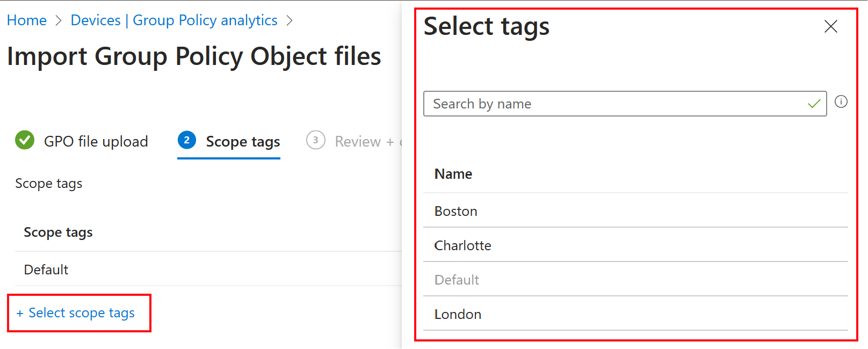Click the Name column header
This screenshot has width=868, height=349.
click(x=453, y=174)
